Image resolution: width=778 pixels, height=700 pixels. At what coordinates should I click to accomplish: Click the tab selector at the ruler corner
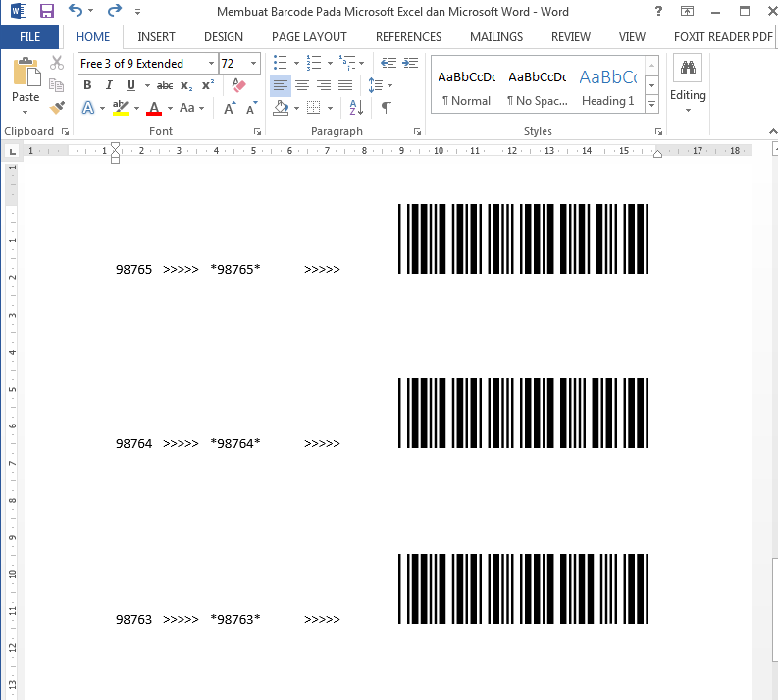coord(12,151)
